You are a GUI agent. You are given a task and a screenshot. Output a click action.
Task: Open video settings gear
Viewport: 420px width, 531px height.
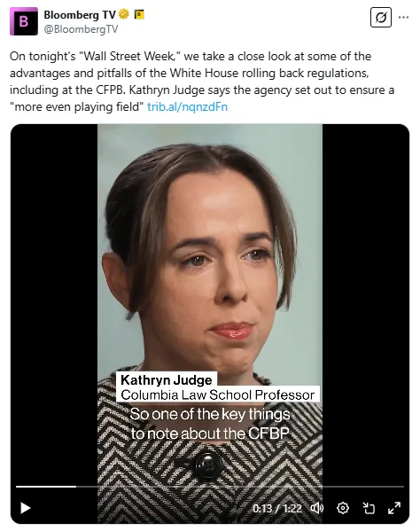coord(343,508)
